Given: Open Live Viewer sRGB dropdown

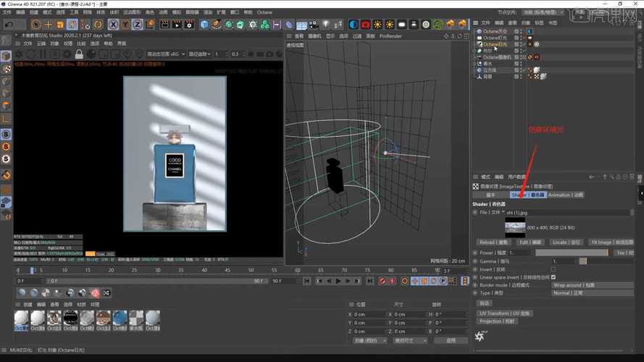Looking at the screenshot, I should coord(166,54).
